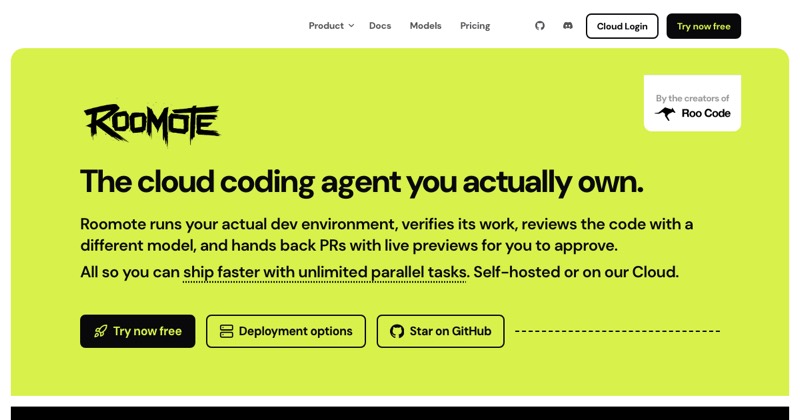Click the 'By the creators of Roo Code' card

692,103
